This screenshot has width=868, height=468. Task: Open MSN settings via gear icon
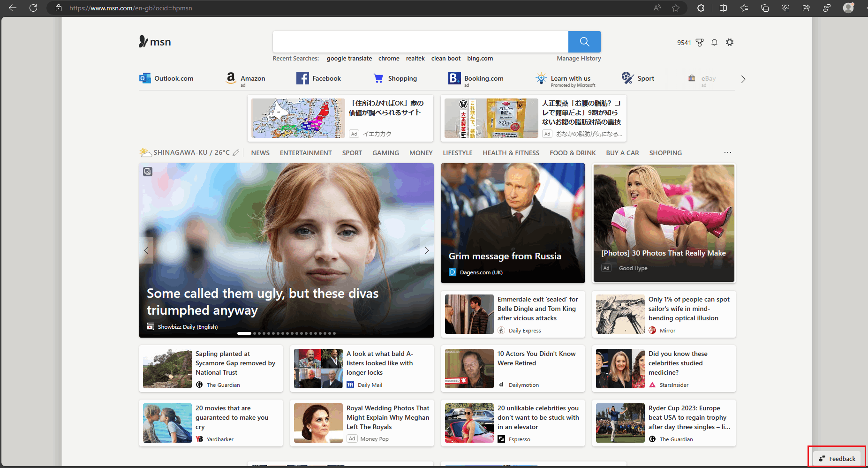[730, 42]
